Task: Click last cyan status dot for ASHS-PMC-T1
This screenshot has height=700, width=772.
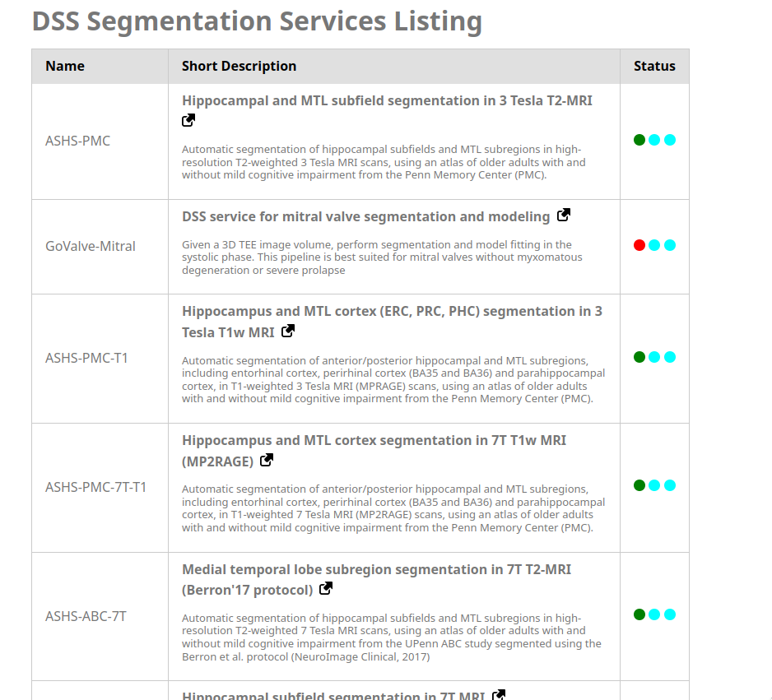Action: [670, 357]
